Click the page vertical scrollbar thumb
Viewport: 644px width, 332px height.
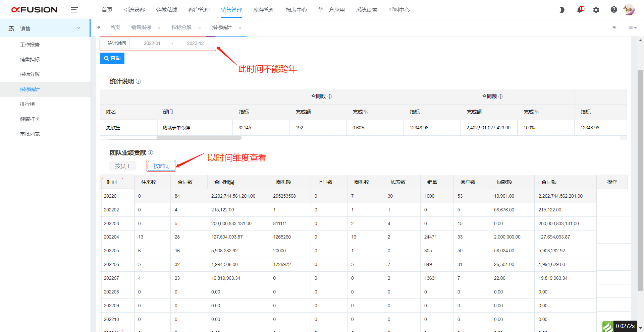point(640,180)
